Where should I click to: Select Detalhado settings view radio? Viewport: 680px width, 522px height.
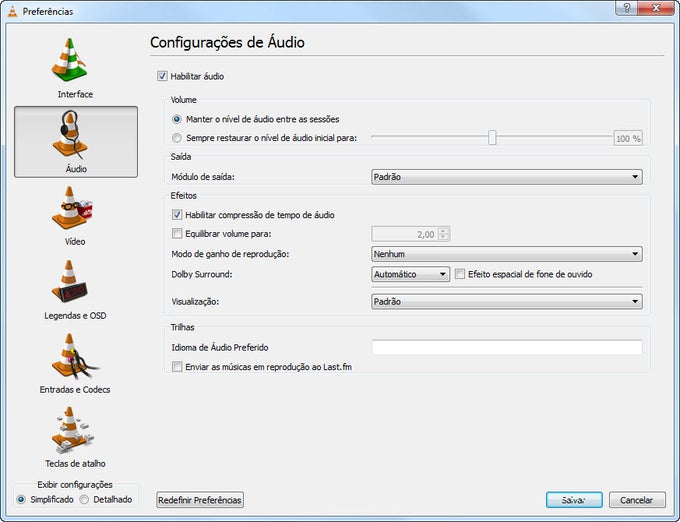click(x=84, y=499)
